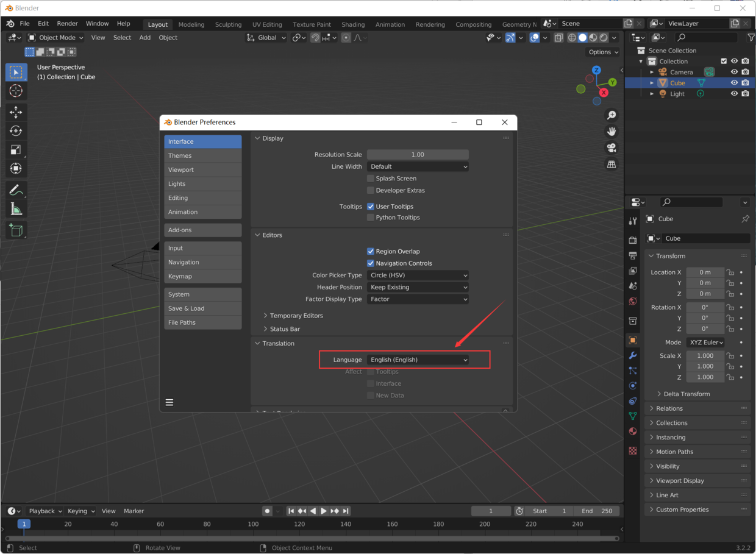
Task: Open the Texture properties checker icon
Action: point(633,451)
